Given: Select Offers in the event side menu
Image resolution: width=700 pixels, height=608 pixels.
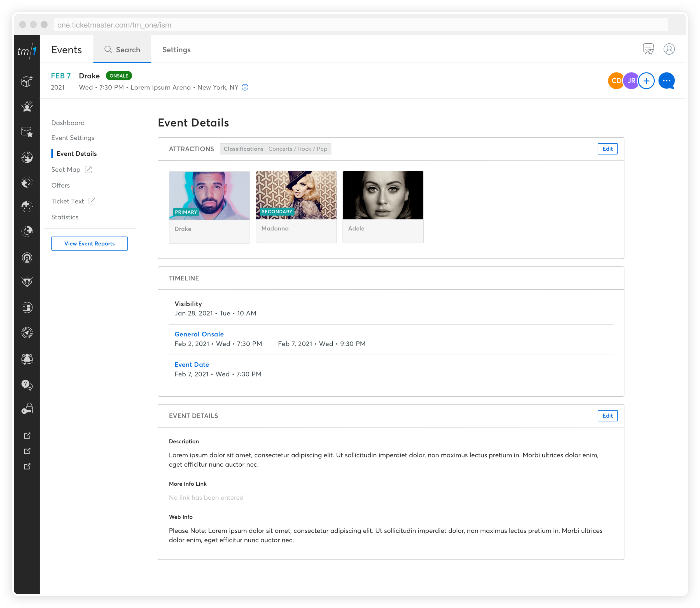Looking at the screenshot, I should pos(60,185).
